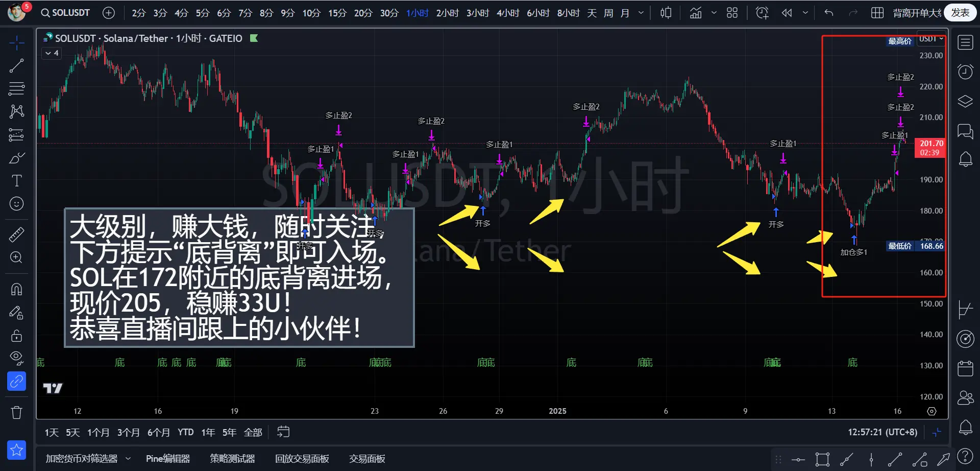This screenshot has height=471, width=980.
Task: Open the Pine编辑器 tab
Action: [168, 459]
